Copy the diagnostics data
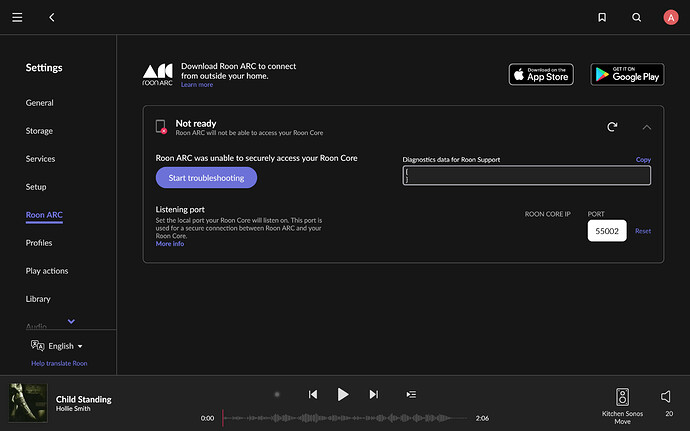690x431 pixels. 643,159
